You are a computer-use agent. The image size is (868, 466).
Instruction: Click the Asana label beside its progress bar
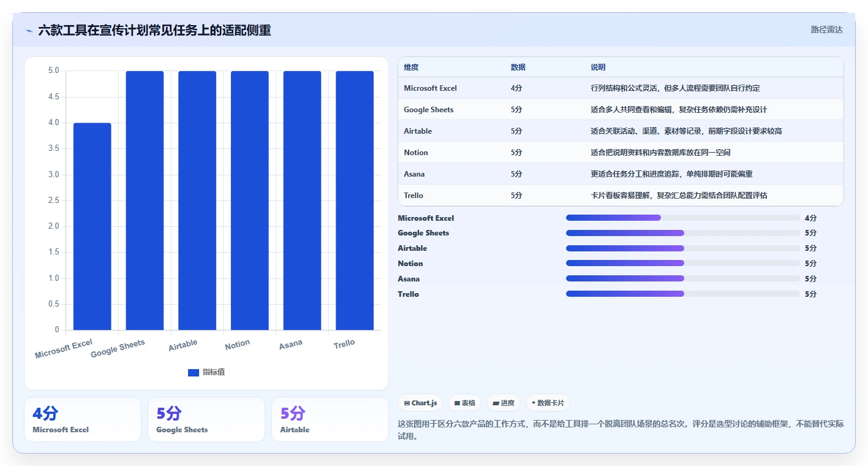[409, 279]
